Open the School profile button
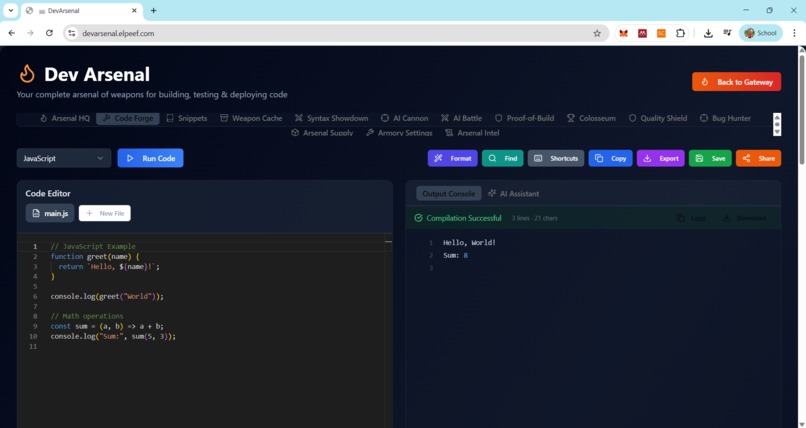This screenshot has width=806, height=428. pos(761,33)
